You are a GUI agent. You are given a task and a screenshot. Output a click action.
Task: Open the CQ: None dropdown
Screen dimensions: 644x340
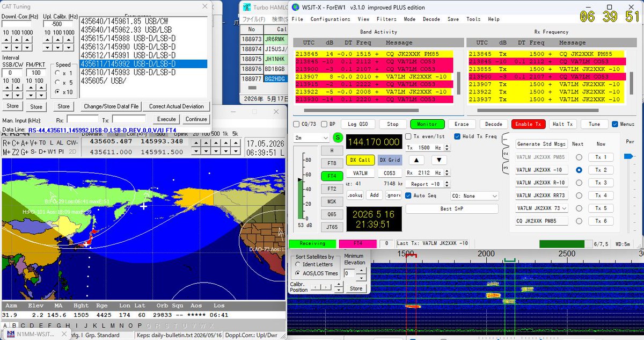pyautogui.click(x=474, y=196)
